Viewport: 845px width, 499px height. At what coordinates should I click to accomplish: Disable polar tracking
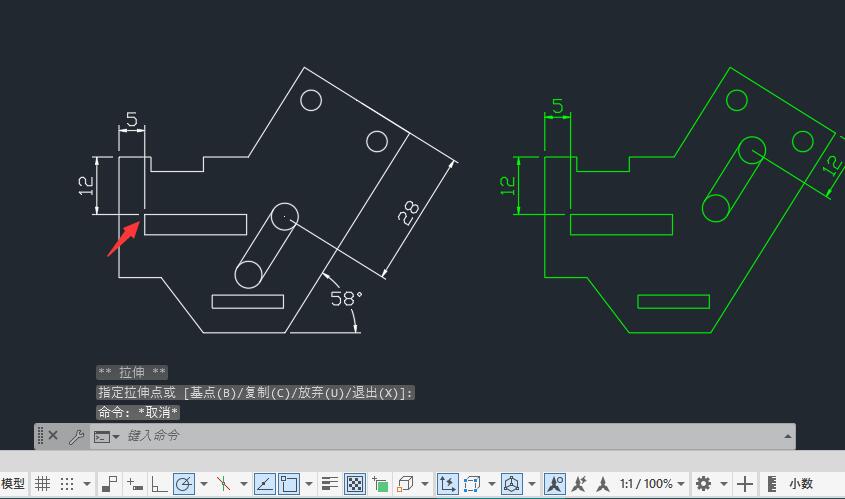click(184, 484)
